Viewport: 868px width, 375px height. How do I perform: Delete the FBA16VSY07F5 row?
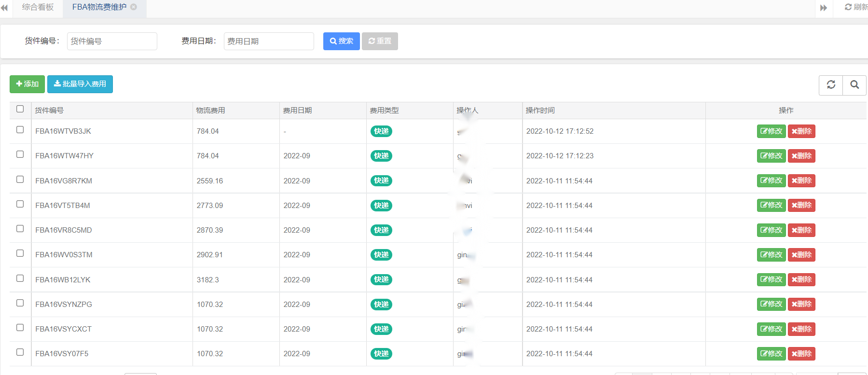[x=801, y=354]
